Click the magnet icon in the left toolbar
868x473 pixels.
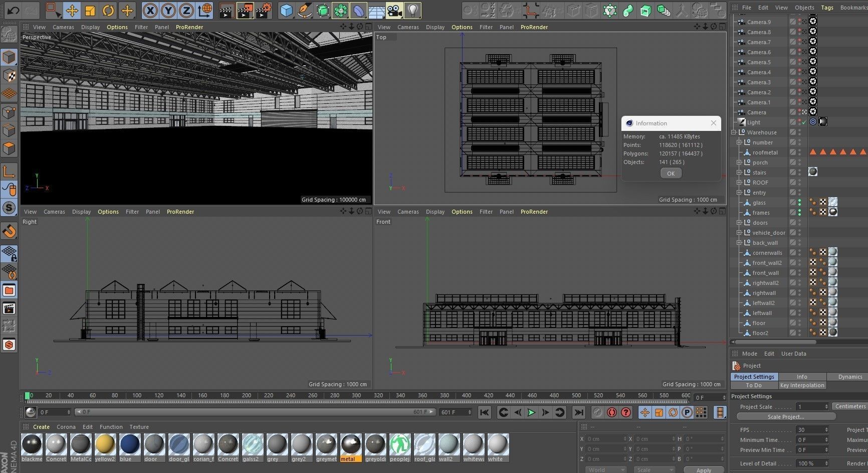(9, 231)
